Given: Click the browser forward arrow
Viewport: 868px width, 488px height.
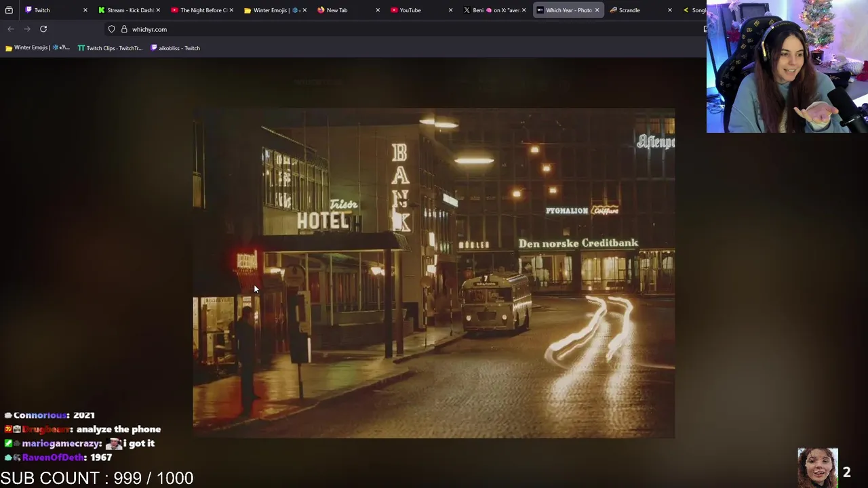Looking at the screenshot, I should tap(27, 29).
